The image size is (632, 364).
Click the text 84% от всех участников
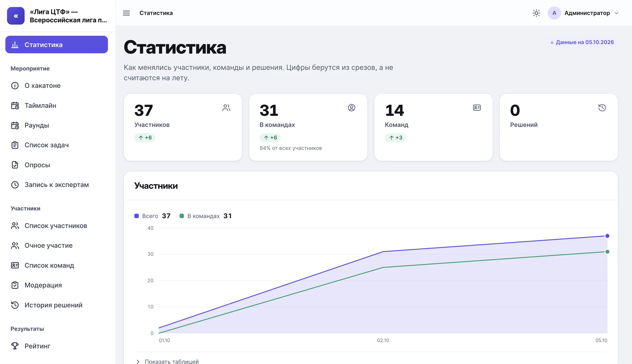[291, 148]
